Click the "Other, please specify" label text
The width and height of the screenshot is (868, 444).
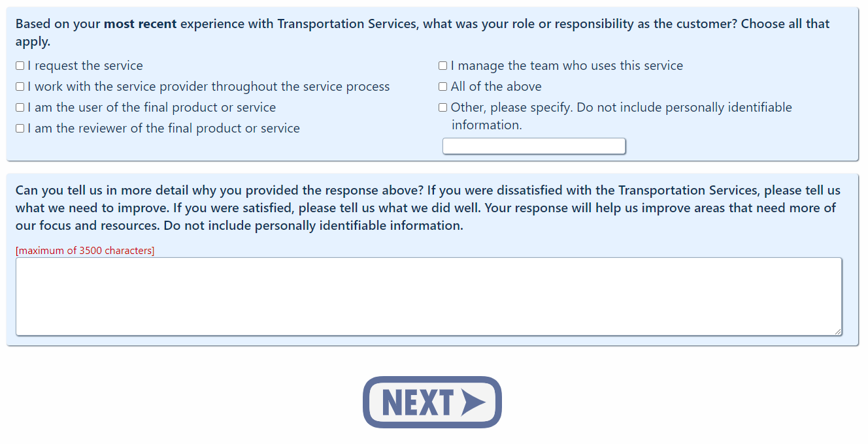pos(621,108)
